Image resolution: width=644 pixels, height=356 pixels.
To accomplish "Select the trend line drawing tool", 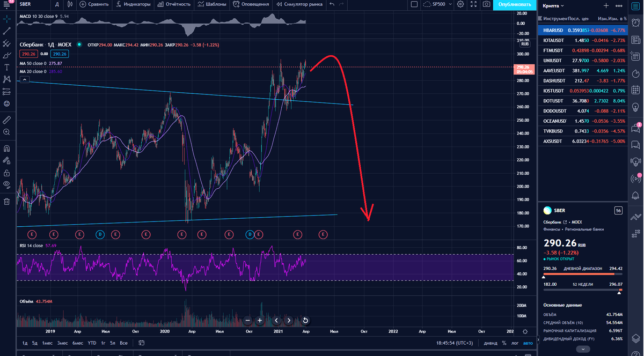I will coord(6,31).
